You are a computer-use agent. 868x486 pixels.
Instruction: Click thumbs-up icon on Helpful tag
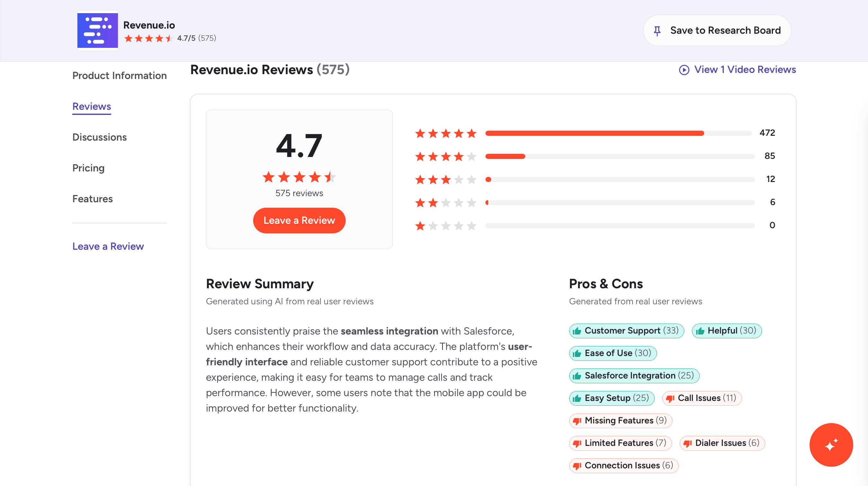click(x=700, y=331)
